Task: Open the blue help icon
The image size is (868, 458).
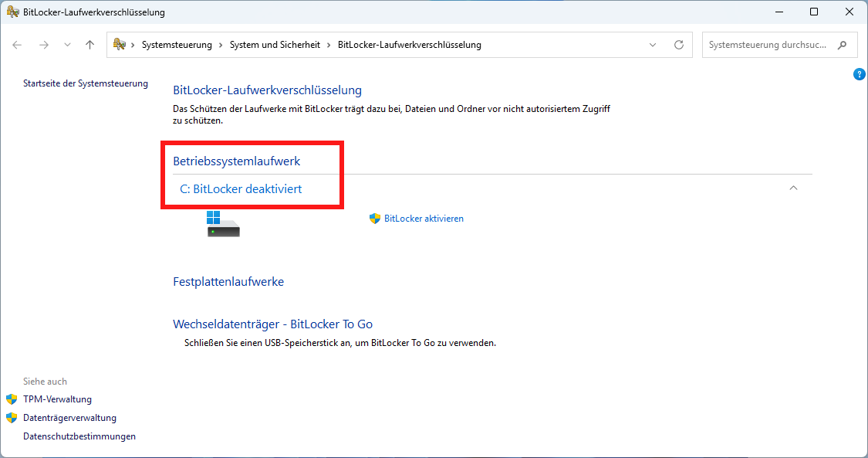Action: tap(860, 74)
